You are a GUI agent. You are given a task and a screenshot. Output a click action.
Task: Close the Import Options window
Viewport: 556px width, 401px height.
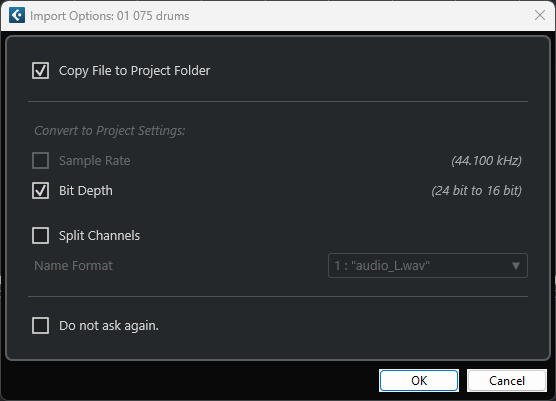coord(540,15)
